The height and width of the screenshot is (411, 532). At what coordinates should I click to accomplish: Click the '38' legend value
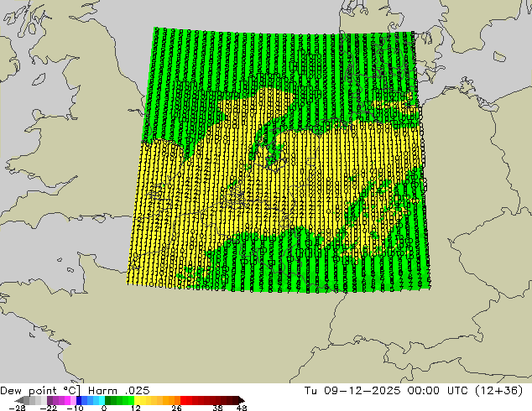click(x=218, y=408)
